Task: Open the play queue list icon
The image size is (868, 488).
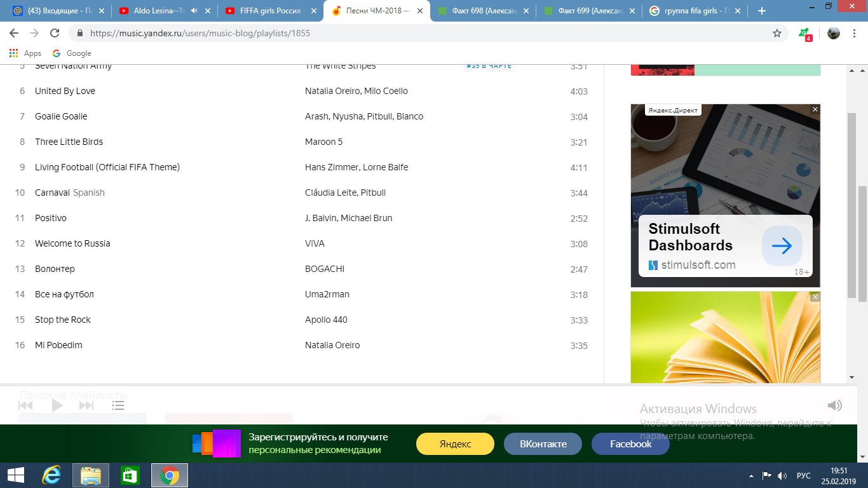Action: [x=118, y=405]
